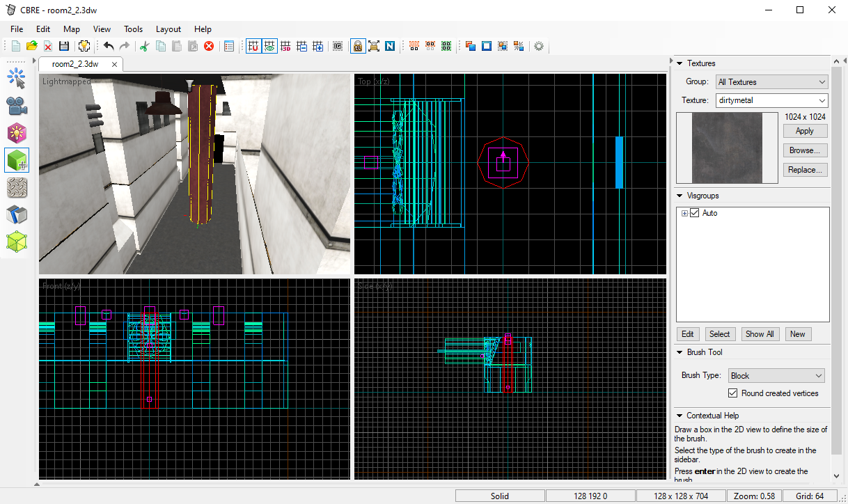
Task: Choose the Entity tool with lightbulb
Action: (x=17, y=133)
